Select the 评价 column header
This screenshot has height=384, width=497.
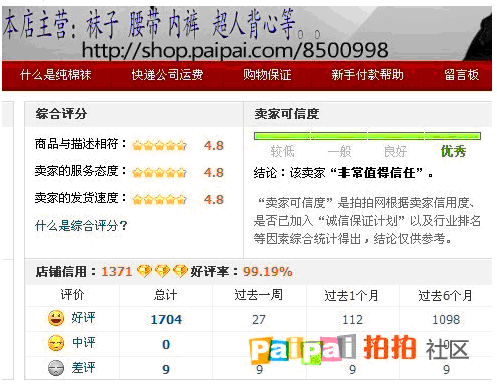pos(72,295)
